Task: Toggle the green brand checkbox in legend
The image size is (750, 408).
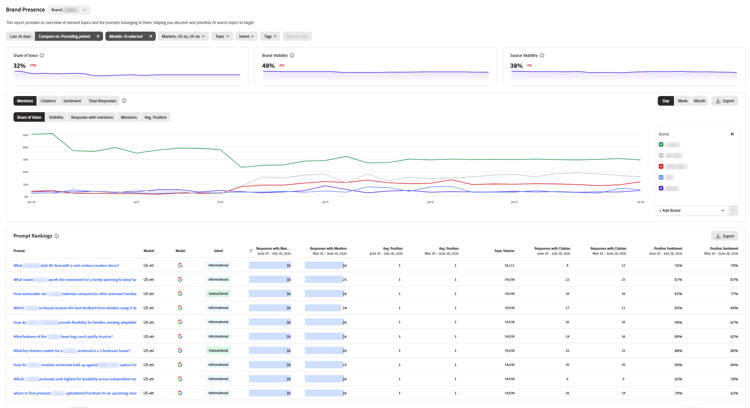Action: 661,144
